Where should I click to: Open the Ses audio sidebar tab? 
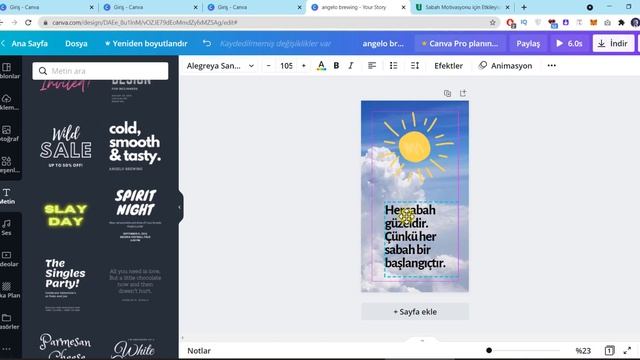(x=7, y=227)
